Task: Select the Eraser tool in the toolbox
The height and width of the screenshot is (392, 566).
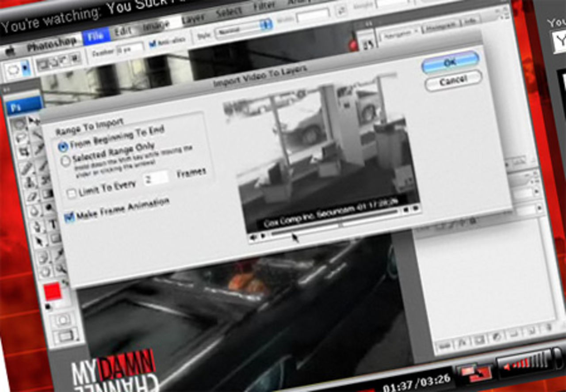Action: click(x=32, y=196)
